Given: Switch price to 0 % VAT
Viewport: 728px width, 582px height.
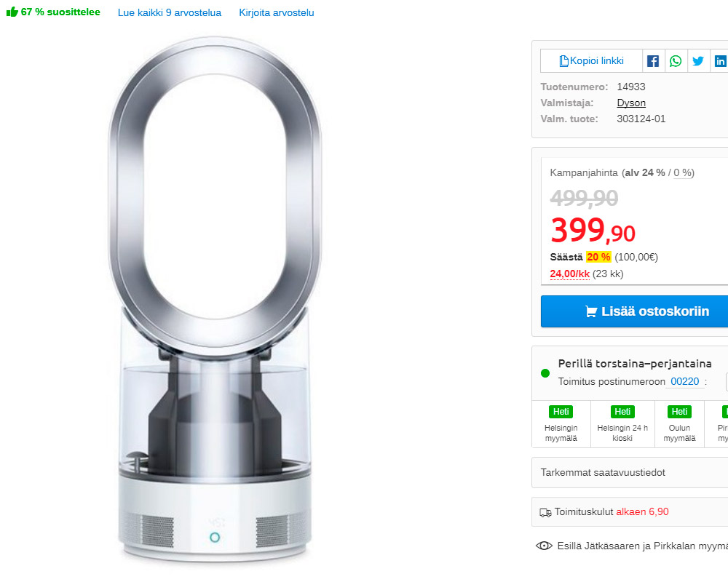Looking at the screenshot, I should coord(683,172).
